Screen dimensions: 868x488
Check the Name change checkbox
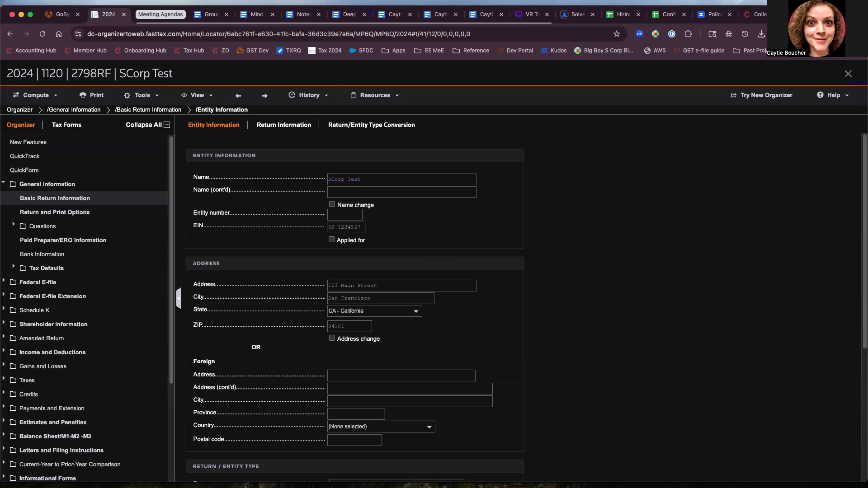[x=332, y=204]
